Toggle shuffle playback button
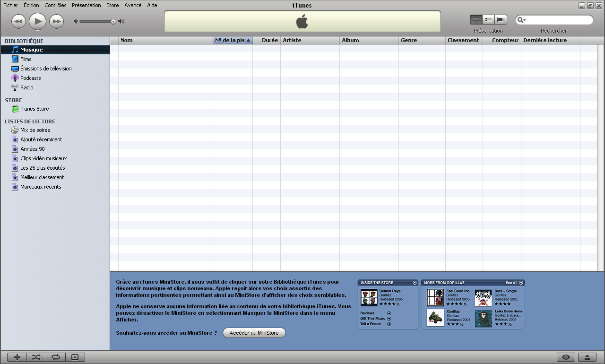The width and height of the screenshot is (605, 364). pos(36,357)
